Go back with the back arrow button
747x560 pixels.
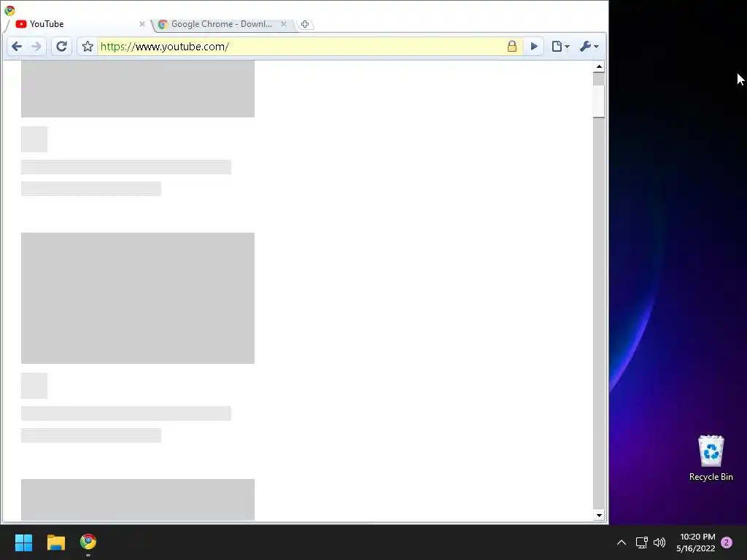tap(17, 46)
